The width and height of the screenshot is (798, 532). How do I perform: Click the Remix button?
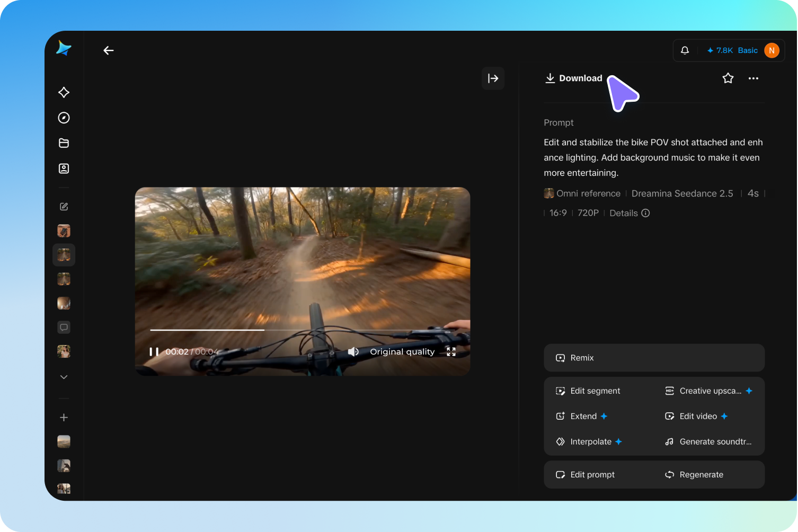654,358
